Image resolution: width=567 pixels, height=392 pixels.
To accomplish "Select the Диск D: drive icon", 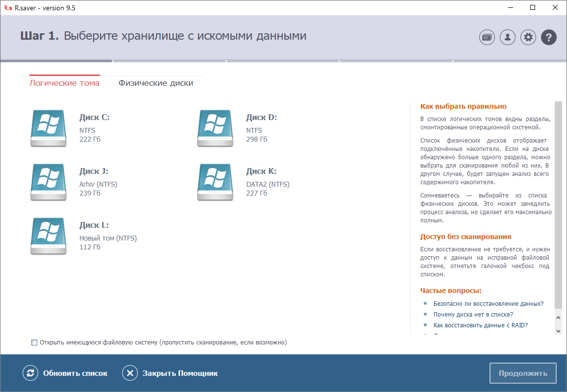I will pyautogui.click(x=215, y=128).
